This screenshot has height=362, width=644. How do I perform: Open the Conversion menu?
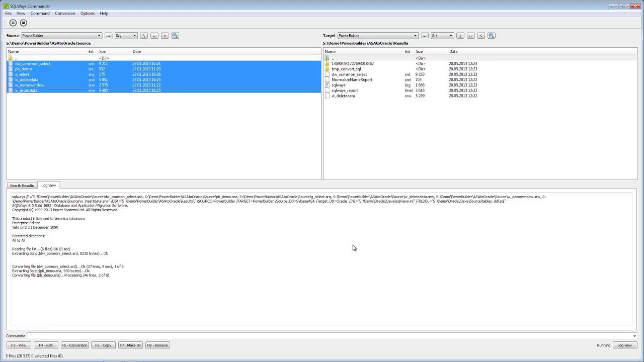[65, 14]
